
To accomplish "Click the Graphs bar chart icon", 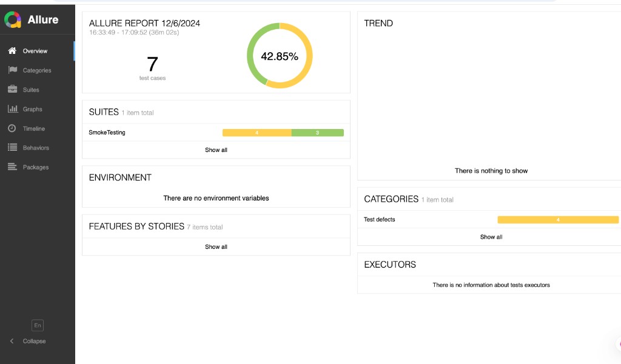I will tap(13, 108).
